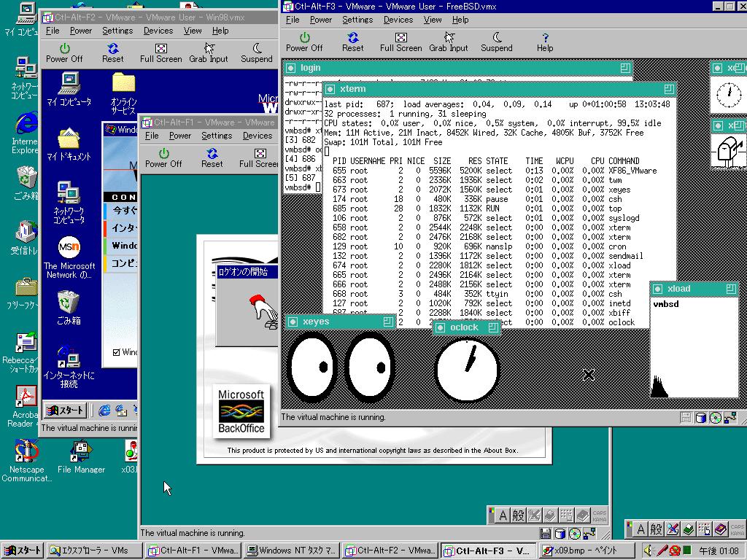
Task: Switch the FreeBSD VM to Full Screen
Action: 400,42
